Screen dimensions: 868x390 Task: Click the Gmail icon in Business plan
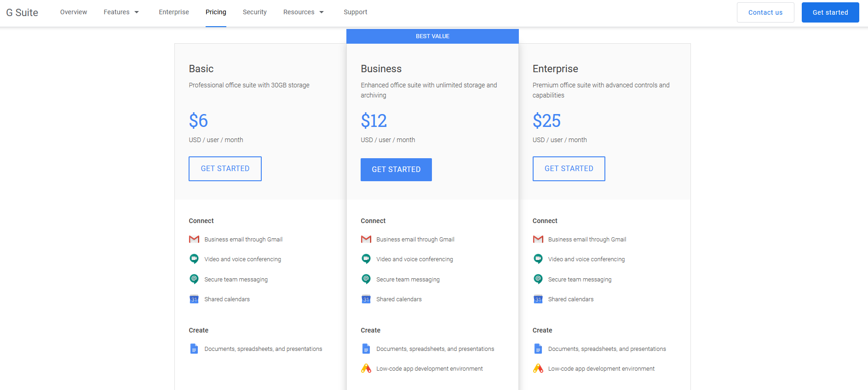point(366,239)
